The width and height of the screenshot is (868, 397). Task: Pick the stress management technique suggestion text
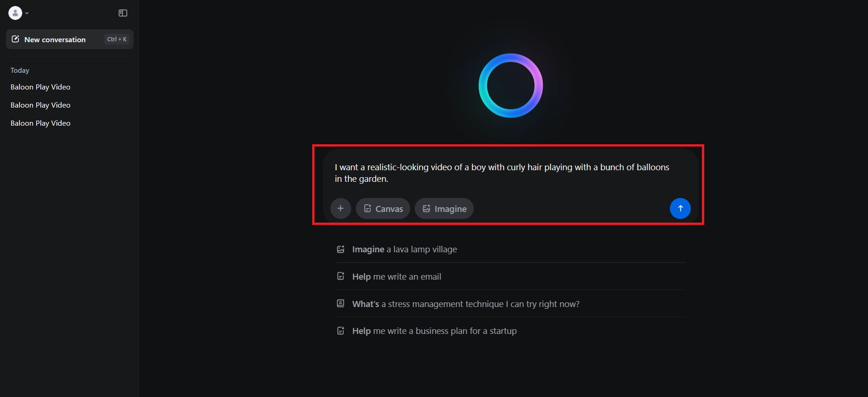(466, 304)
